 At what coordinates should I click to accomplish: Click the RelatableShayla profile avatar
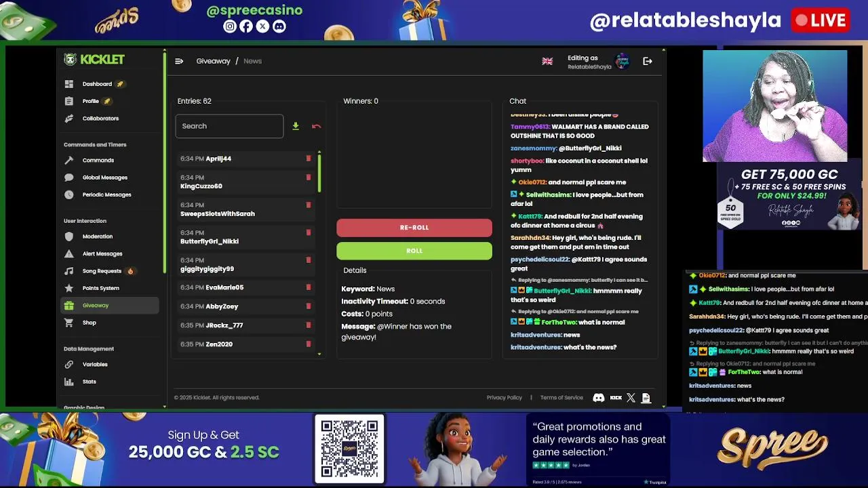tap(622, 62)
